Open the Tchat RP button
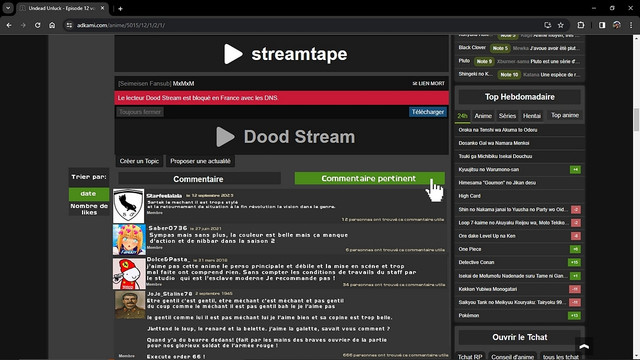The width and height of the screenshot is (640, 360). coord(470,357)
